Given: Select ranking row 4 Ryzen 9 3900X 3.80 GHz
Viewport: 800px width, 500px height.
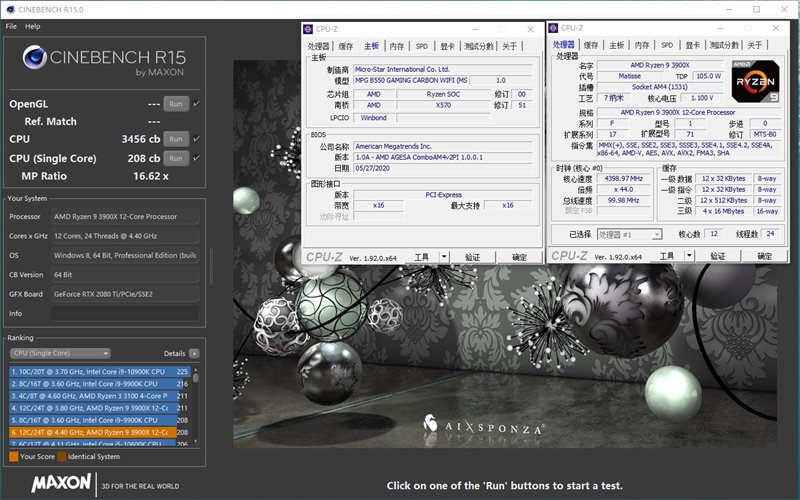Looking at the screenshot, I should point(99,408).
